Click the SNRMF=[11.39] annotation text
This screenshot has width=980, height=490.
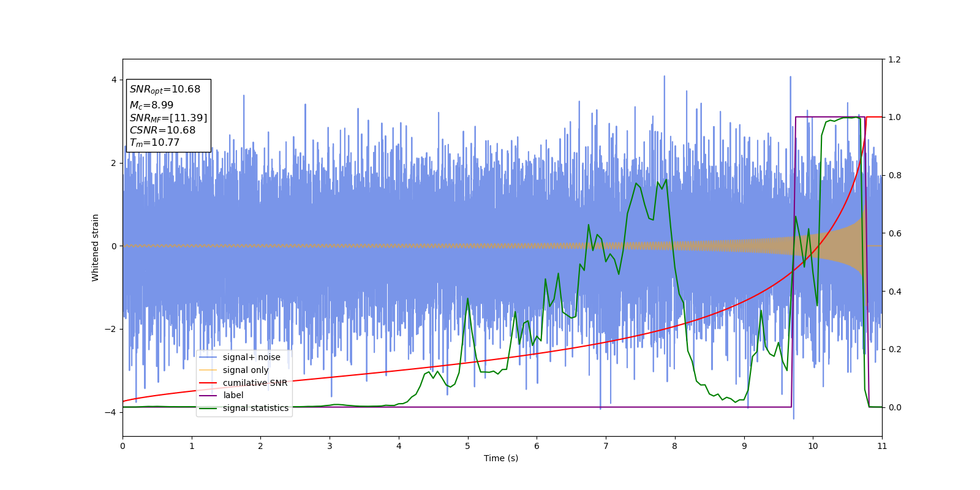coord(168,118)
